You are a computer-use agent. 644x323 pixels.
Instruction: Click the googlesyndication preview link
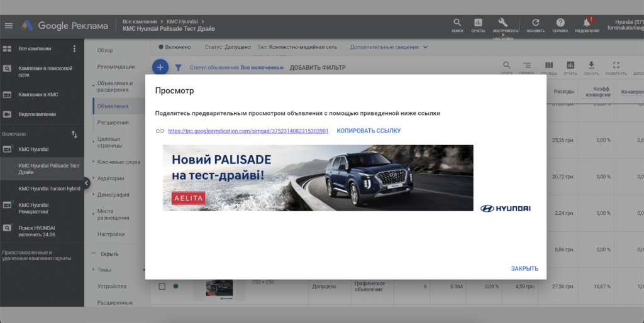point(248,131)
